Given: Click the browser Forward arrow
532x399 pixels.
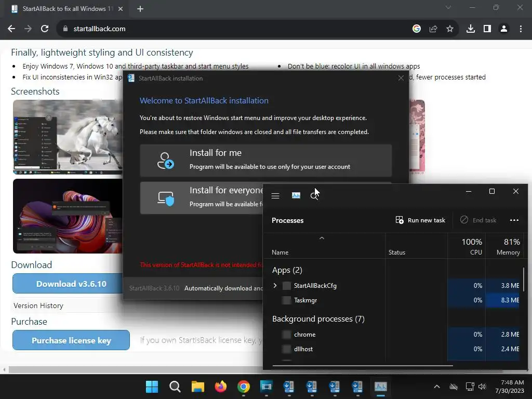Looking at the screenshot, I should [x=28, y=29].
